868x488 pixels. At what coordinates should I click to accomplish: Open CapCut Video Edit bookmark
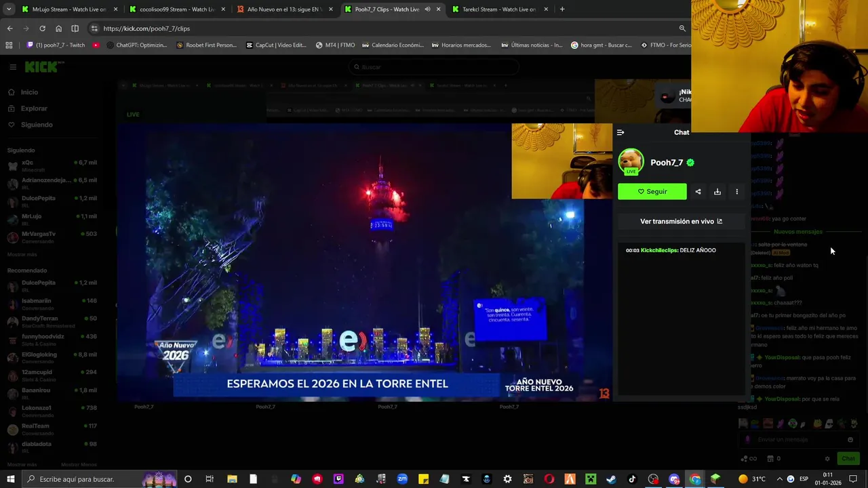point(276,45)
